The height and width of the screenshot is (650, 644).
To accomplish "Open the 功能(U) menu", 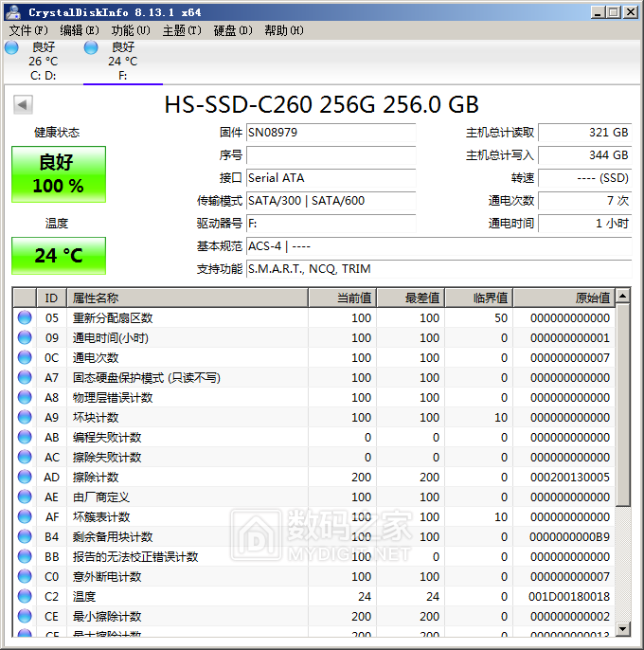I will coord(131,30).
